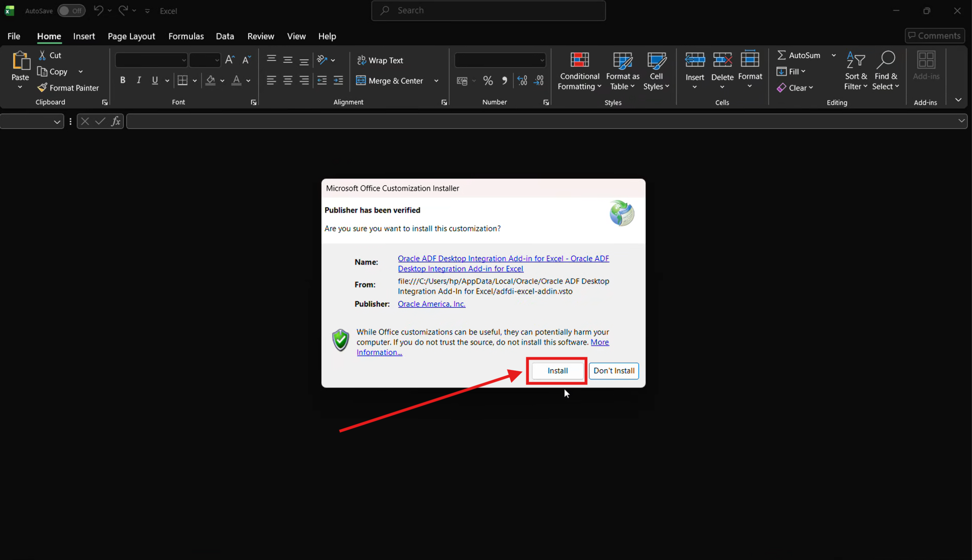Image resolution: width=972 pixels, height=560 pixels.
Task: Switch to the Page Layout tab
Action: coord(131,36)
